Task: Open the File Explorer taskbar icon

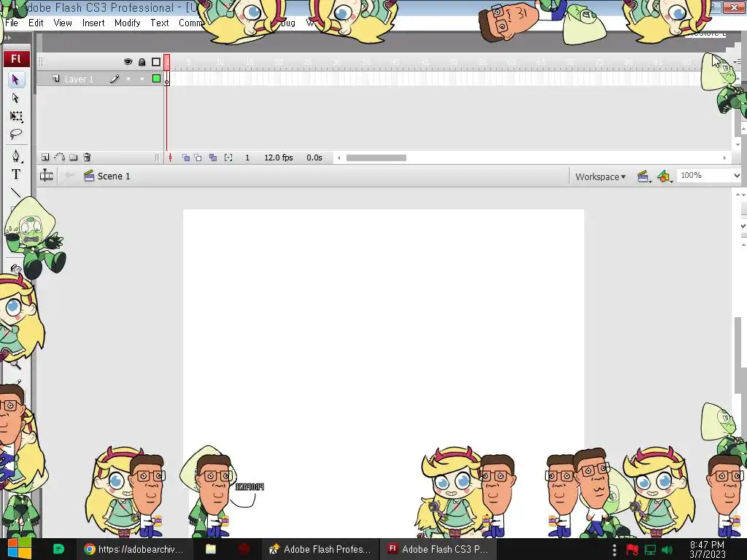Action: (x=211, y=549)
